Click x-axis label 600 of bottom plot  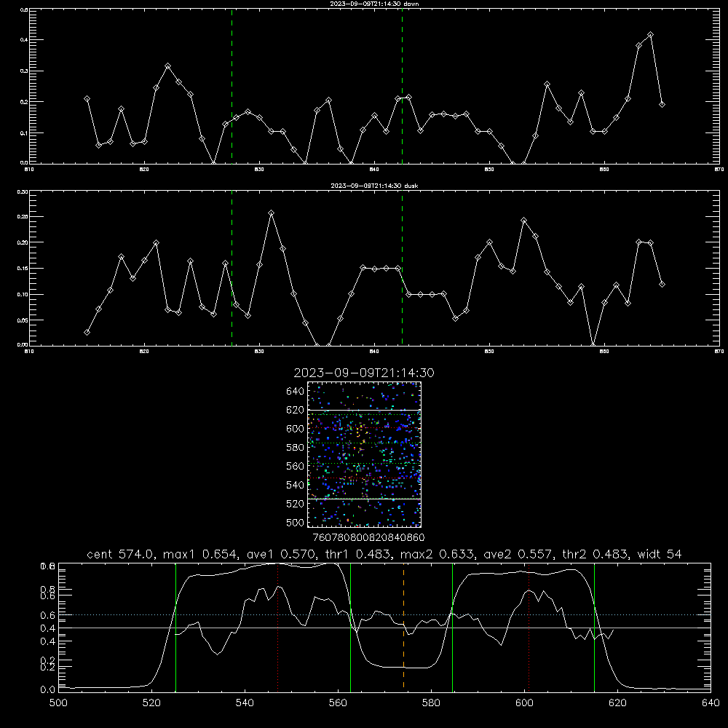(524, 703)
